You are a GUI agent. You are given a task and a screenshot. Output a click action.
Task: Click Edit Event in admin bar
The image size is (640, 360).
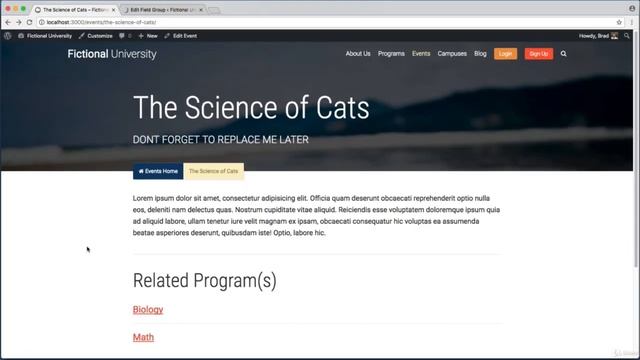click(x=180, y=36)
